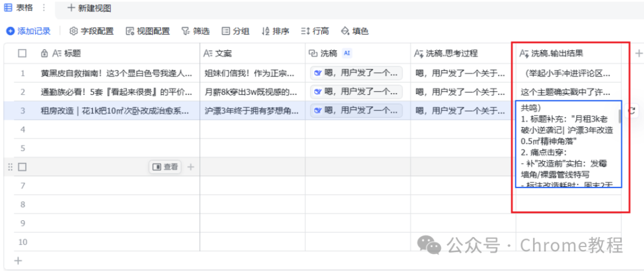
Task: Click the 文案 cell starting 姐妹们信我
Action: [x=253, y=73]
